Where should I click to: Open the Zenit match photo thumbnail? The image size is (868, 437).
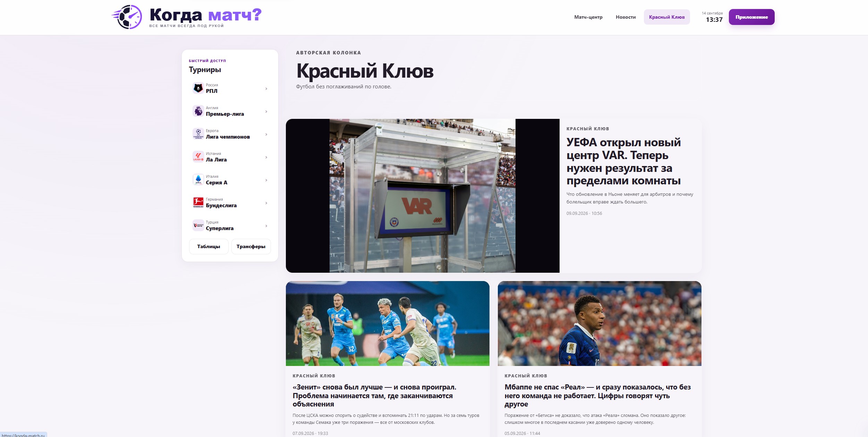pos(388,323)
